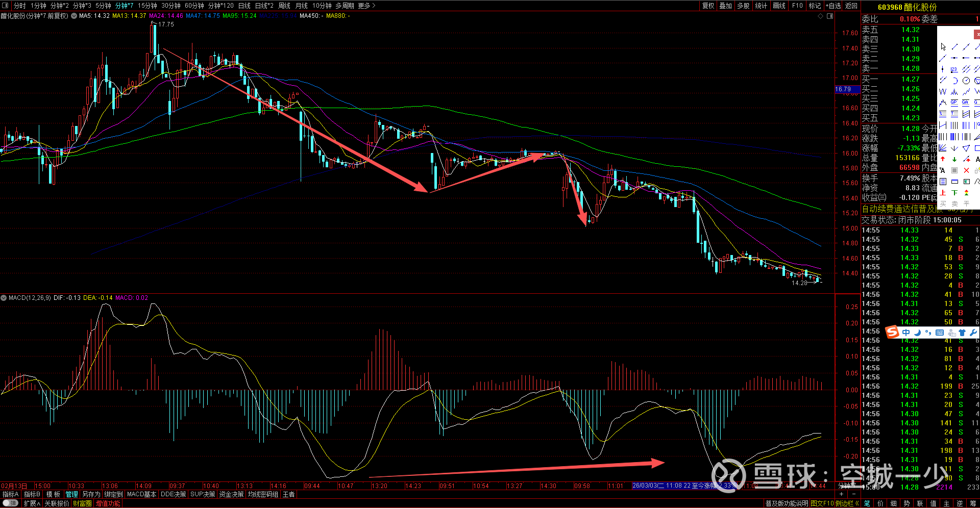Switch to the 日线 daily chart tab
This screenshot has height=509, width=980.
click(x=244, y=6)
